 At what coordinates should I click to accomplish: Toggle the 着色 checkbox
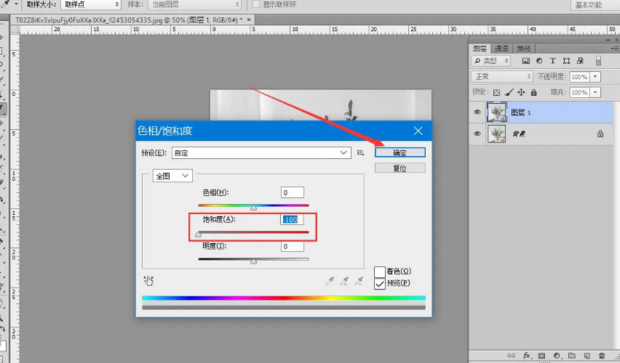[380, 271]
